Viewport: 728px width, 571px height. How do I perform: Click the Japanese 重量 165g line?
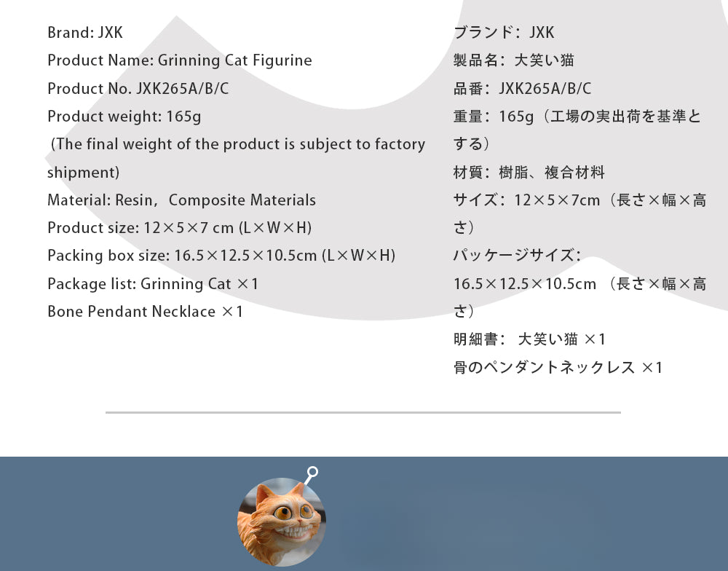[x=577, y=130]
